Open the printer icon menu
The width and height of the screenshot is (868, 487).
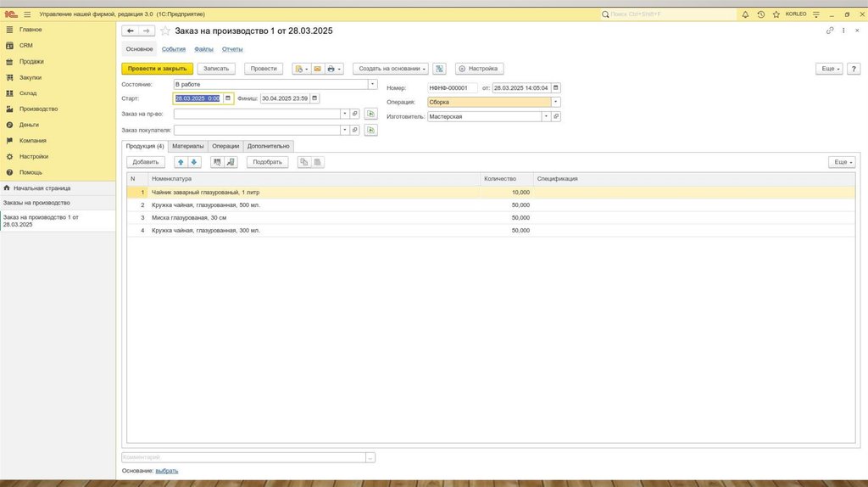[334, 69]
